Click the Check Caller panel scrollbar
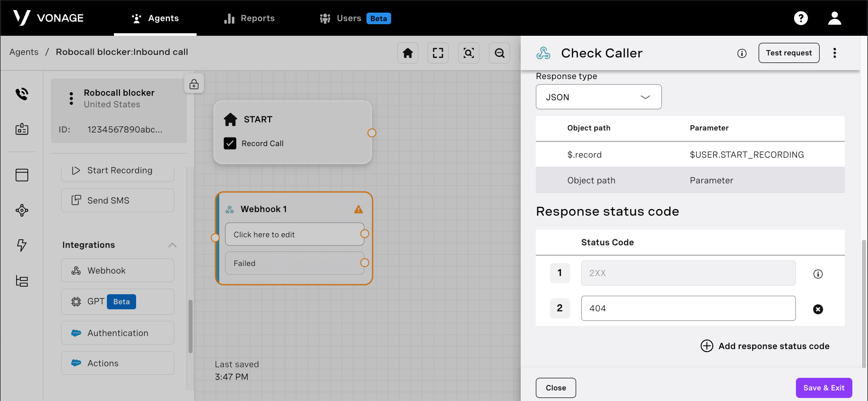Image resolution: width=868 pixels, height=401 pixels. tap(864, 304)
